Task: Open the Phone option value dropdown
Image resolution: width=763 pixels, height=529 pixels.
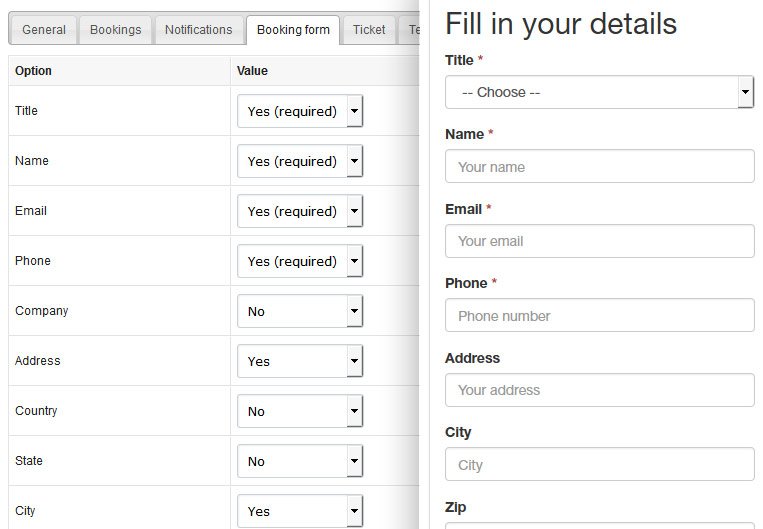Action: [x=300, y=261]
